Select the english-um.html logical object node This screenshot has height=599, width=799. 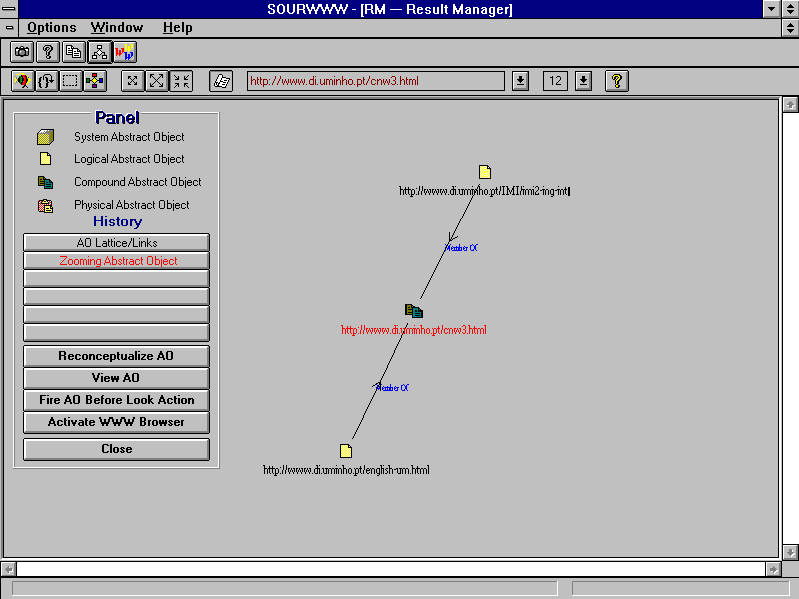346,451
